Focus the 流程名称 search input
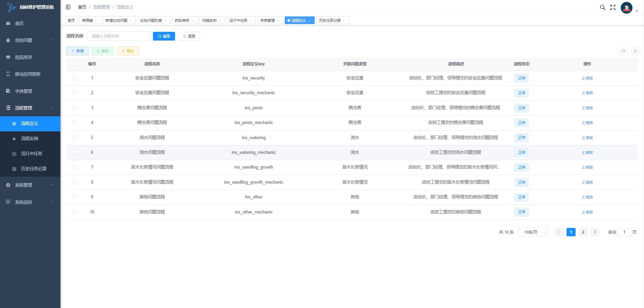This screenshot has height=308, width=644. click(118, 36)
